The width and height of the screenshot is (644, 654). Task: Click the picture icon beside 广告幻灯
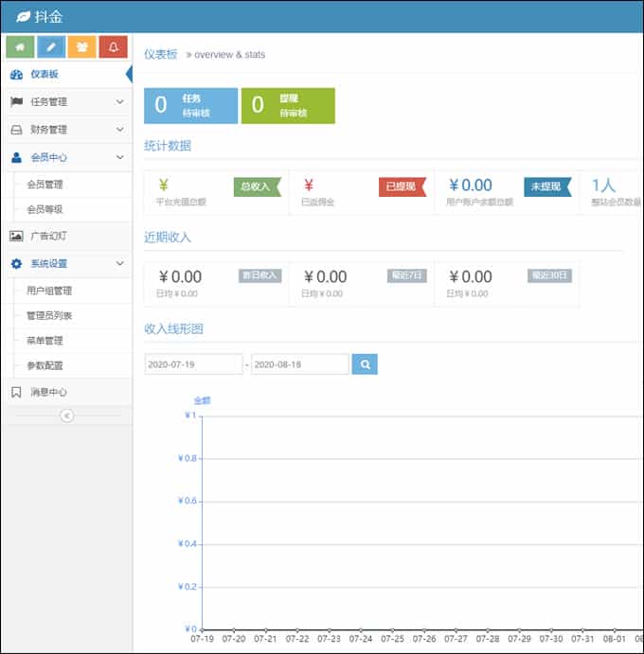point(16,236)
